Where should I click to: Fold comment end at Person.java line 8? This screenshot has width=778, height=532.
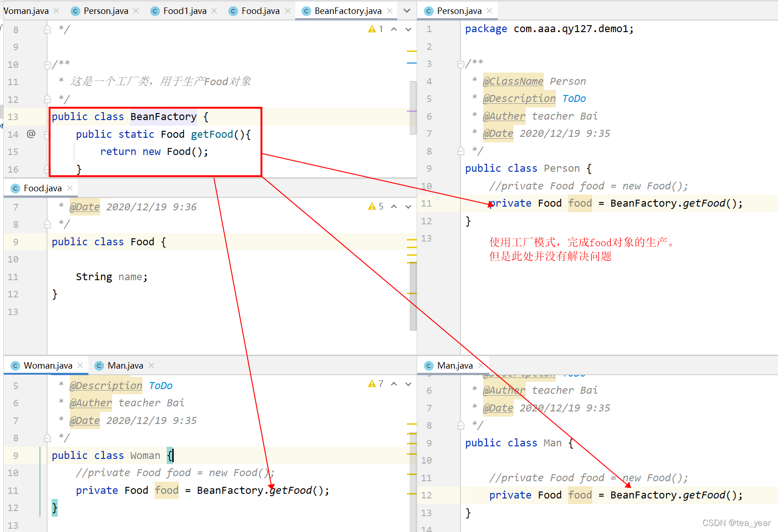(460, 151)
